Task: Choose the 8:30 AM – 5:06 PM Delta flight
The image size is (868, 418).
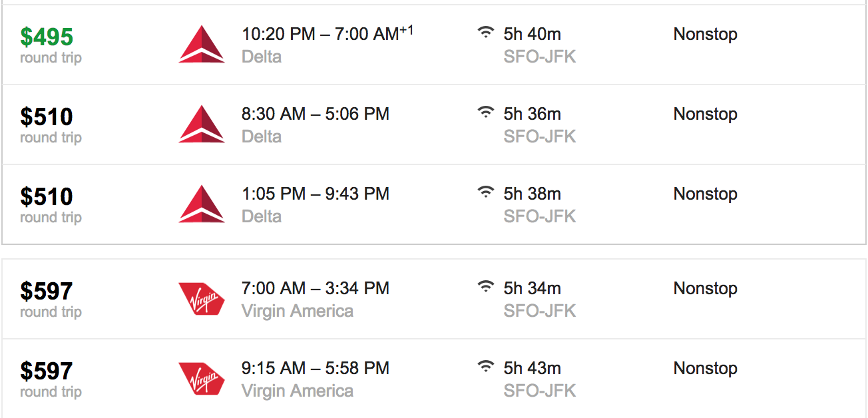Action: (434, 124)
